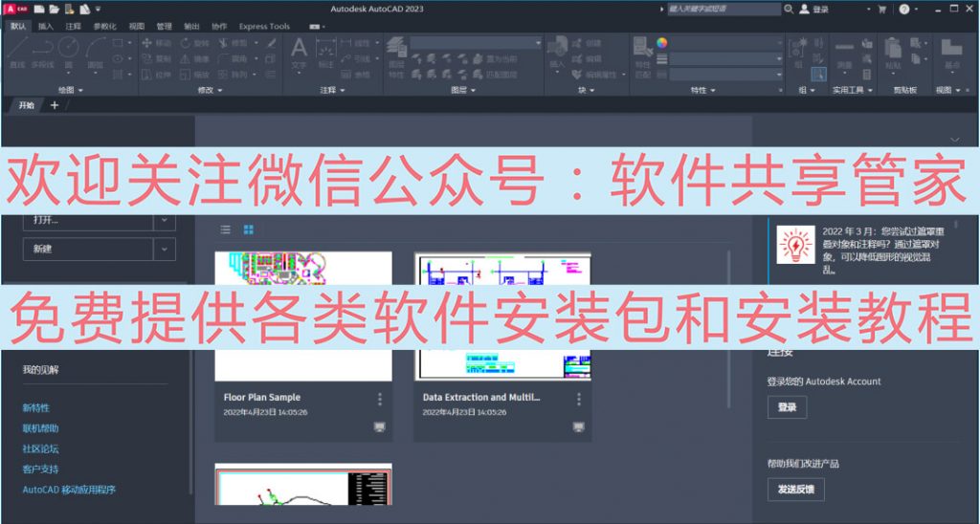Click the Stretch (拉伸) tool
The width and height of the screenshot is (980, 524).
click(x=156, y=75)
